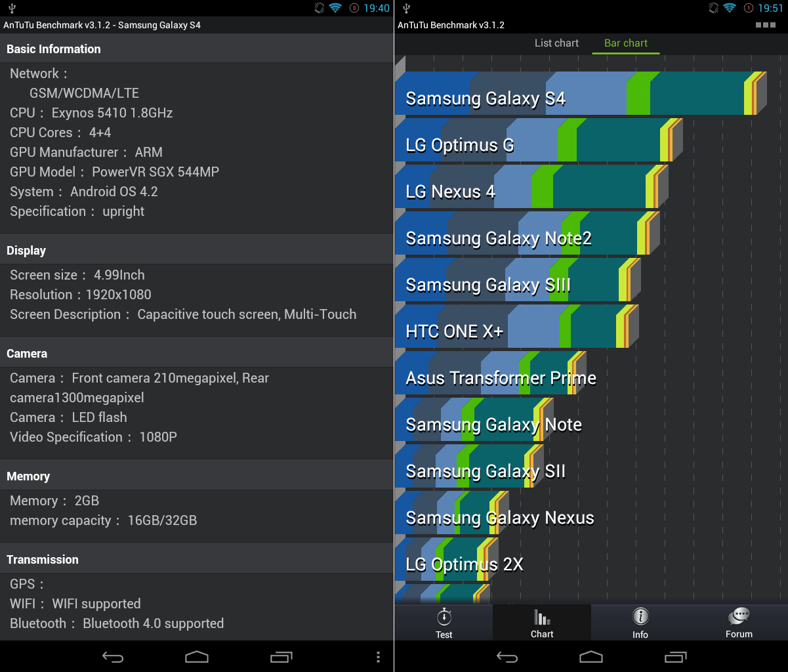This screenshot has height=672, width=788.
Task: Tap the rotation lock icon in right status bar
Action: [713, 8]
